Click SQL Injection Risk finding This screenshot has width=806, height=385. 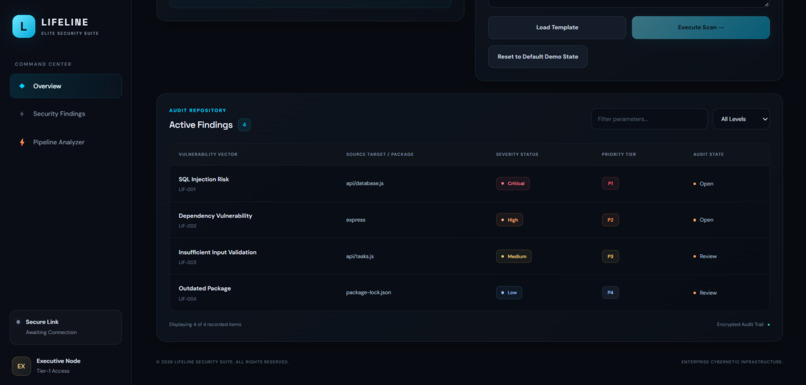pos(204,179)
